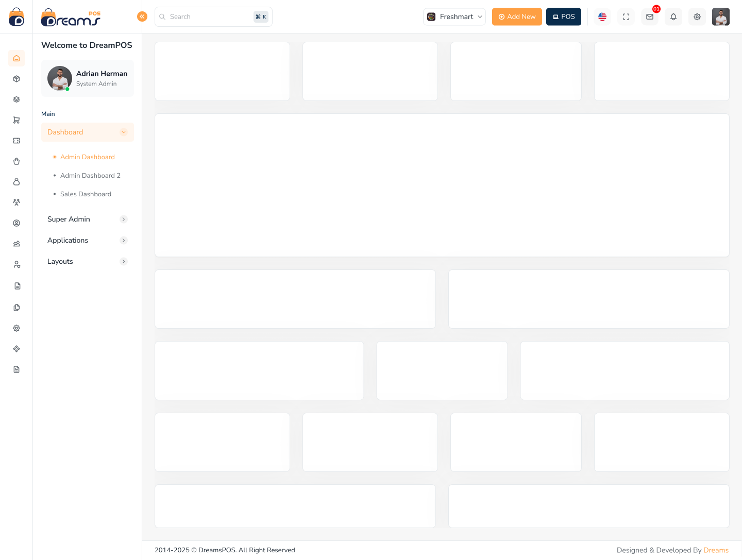Open notifications bell icon
Viewport: 742px width, 560px height.
coord(673,17)
